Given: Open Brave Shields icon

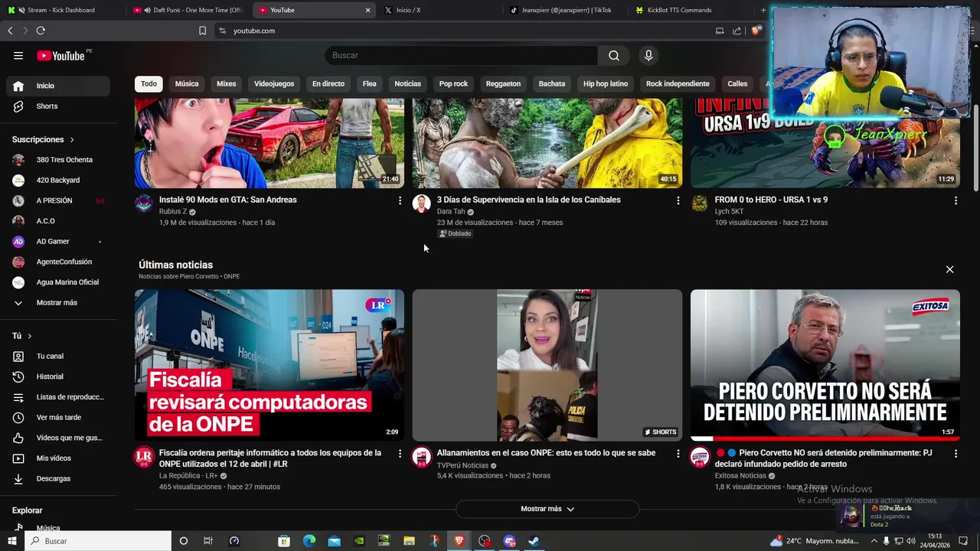Looking at the screenshot, I should pos(756,31).
